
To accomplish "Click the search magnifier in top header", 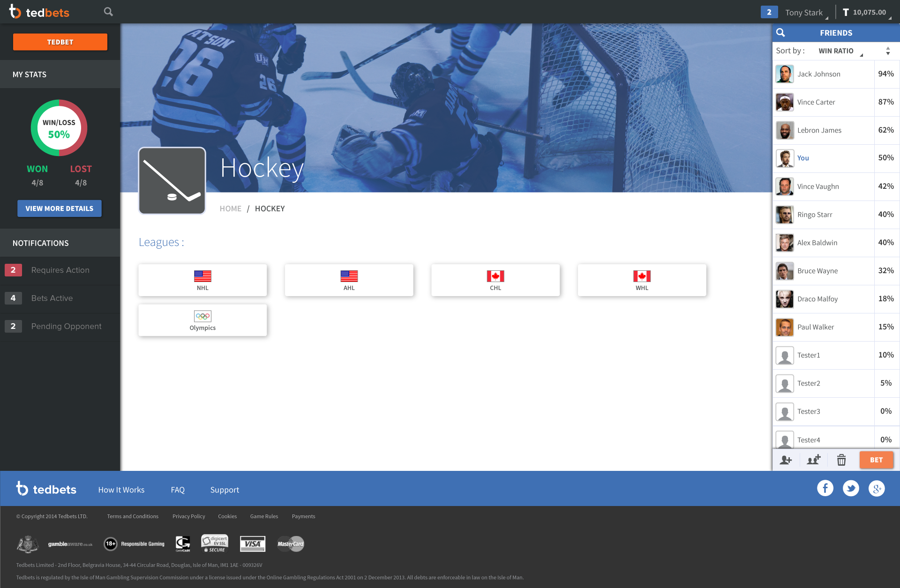I will pos(108,12).
